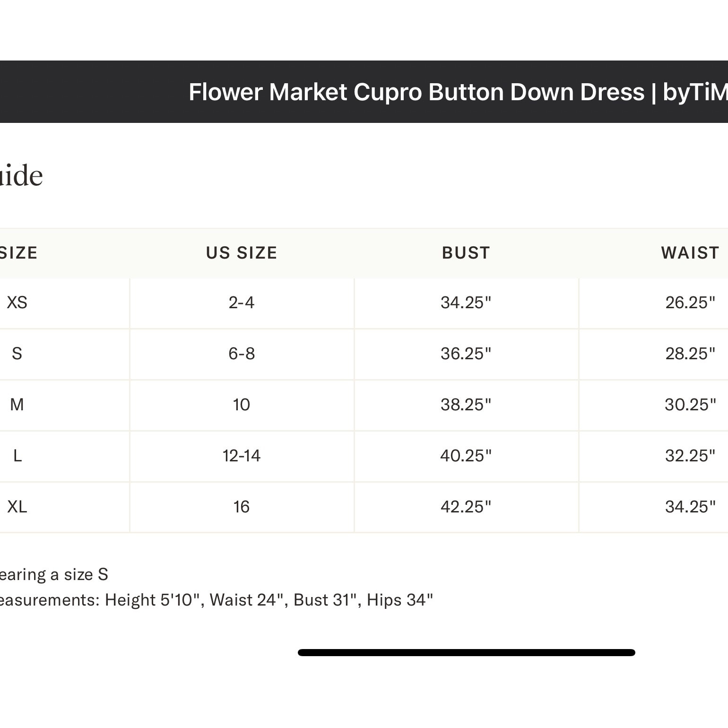Tap the black home indicator bar

click(466, 653)
